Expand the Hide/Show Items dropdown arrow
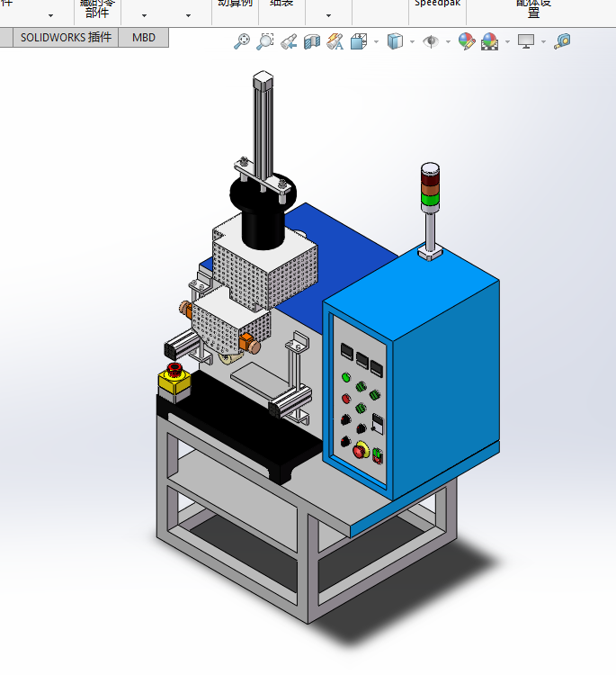Viewport: 616px width, 675px height. 448,41
